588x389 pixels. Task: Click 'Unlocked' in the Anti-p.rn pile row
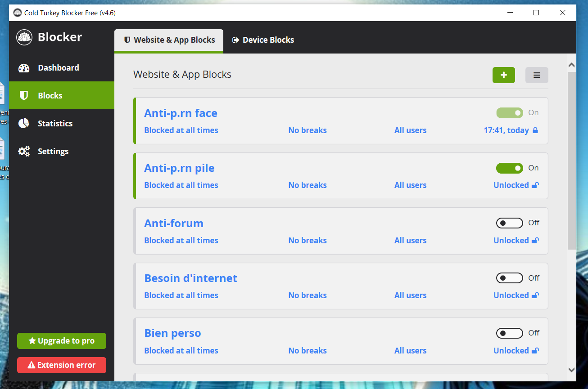coord(511,185)
